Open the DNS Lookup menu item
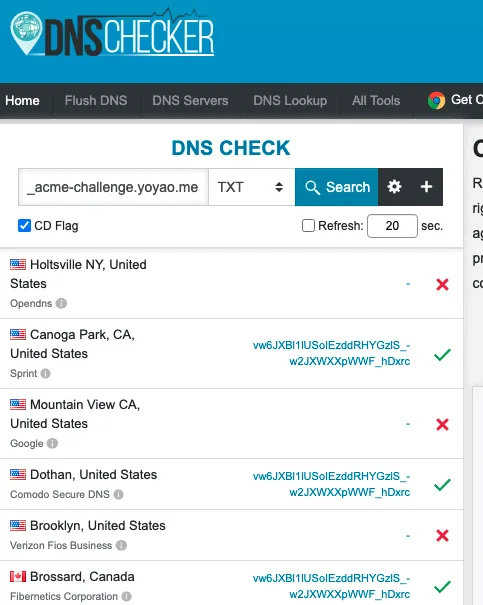 pyautogui.click(x=290, y=100)
